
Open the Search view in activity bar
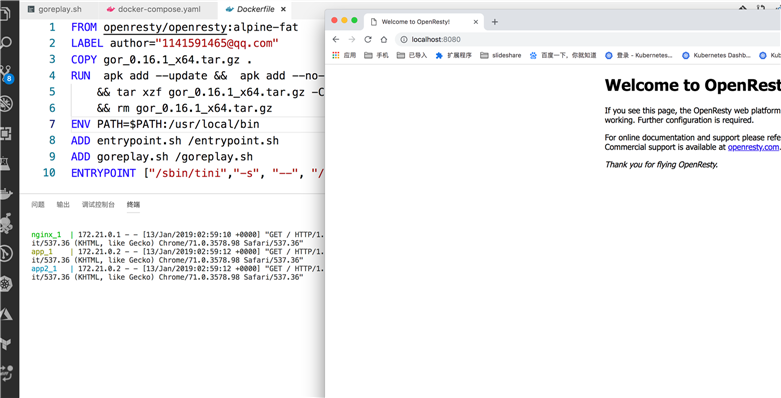pos(6,42)
